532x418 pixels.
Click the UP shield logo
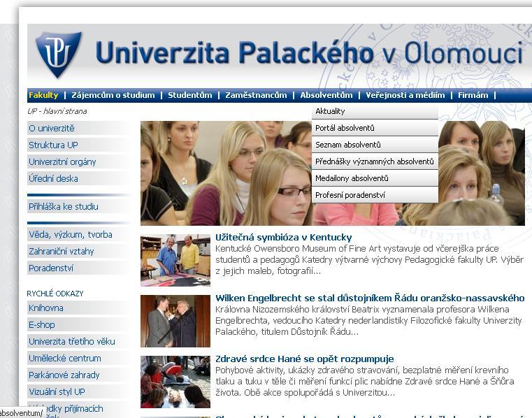point(58,55)
